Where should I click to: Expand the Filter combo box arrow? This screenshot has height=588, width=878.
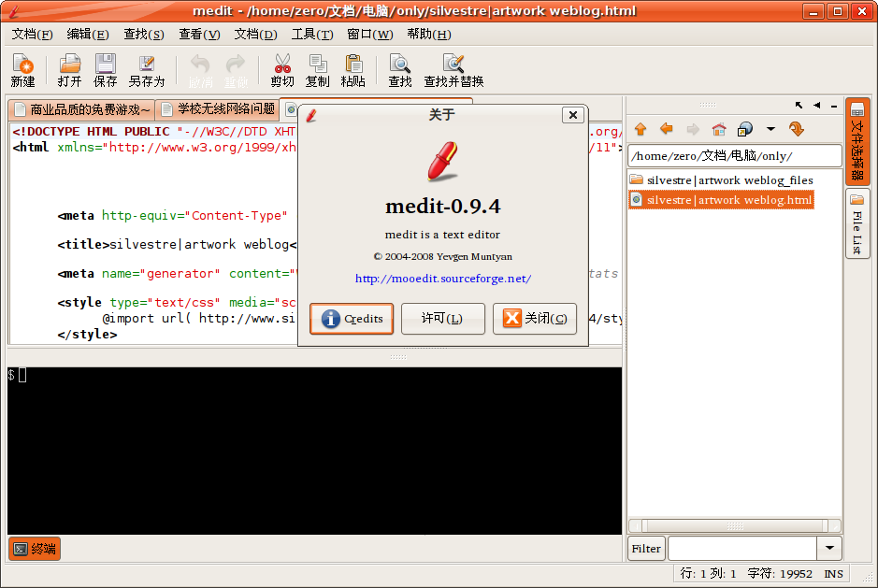pyautogui.click(x=829, y=548)
